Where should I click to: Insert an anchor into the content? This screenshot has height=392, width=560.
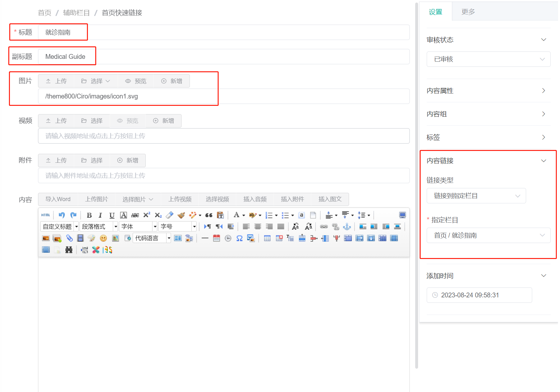[347, 226]
